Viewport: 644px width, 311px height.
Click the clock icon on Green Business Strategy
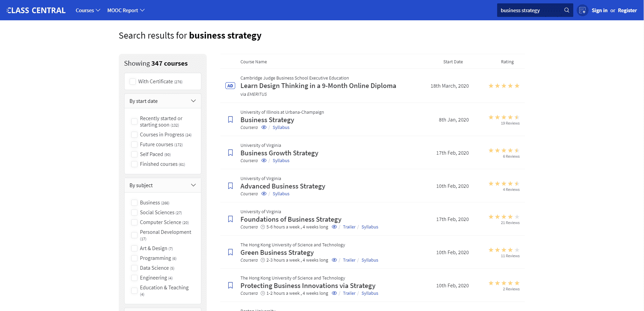[263, 260]
